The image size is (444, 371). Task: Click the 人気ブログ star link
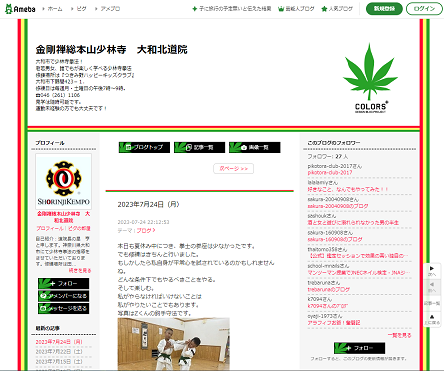[x=337, y=9]
